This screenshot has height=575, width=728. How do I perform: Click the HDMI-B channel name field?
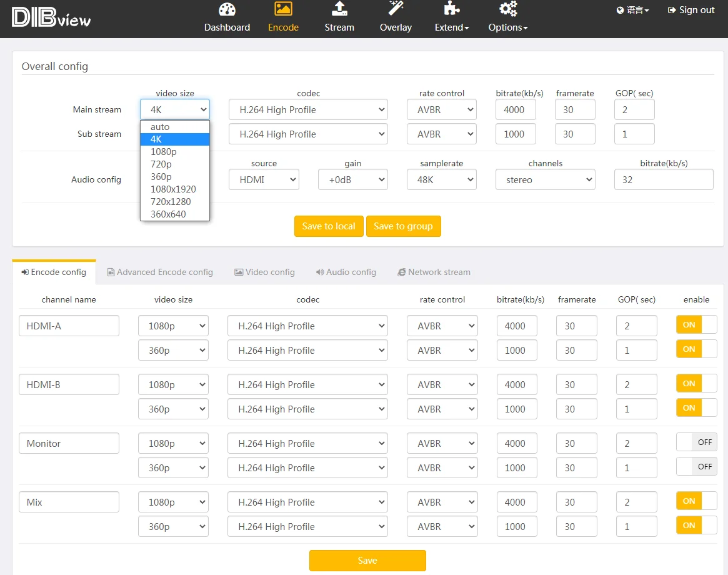click(69, 384)
